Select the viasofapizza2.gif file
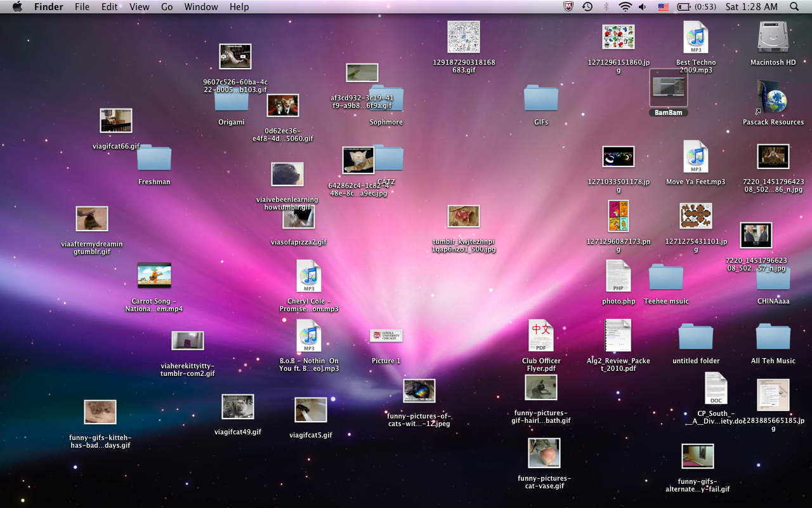This screenshot has height=508, width=812. [299, 217]
